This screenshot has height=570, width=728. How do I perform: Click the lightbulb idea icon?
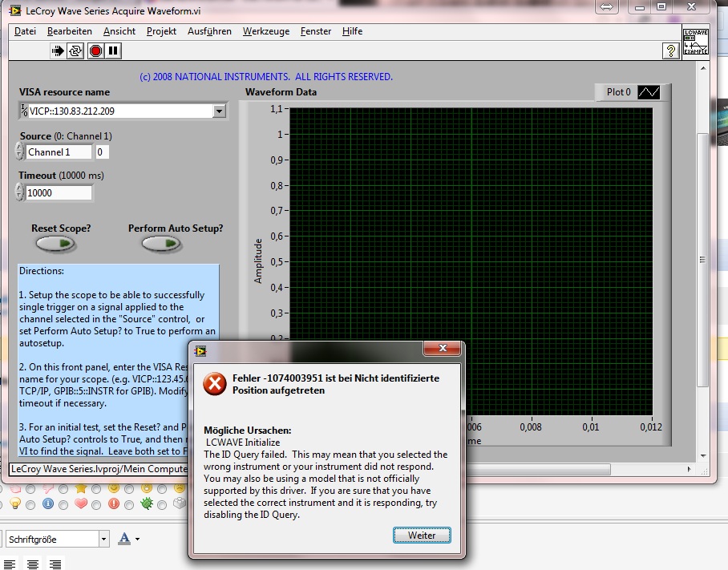point(15,503)
